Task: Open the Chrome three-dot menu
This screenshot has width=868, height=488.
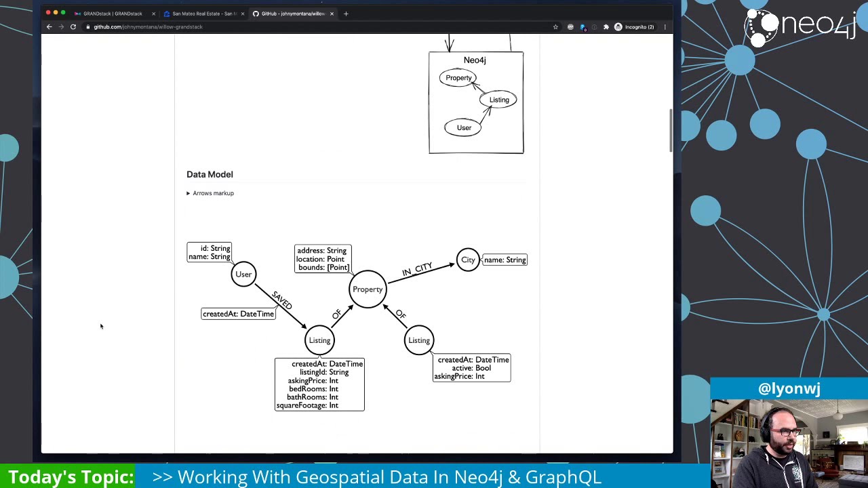Action: [665, 27]
